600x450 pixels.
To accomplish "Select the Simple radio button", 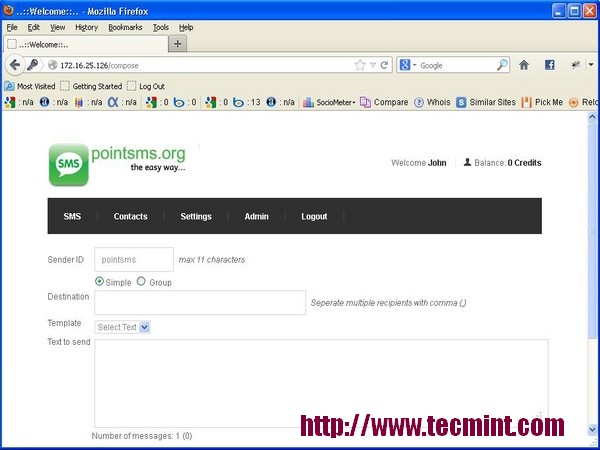I will click(99, 282).
